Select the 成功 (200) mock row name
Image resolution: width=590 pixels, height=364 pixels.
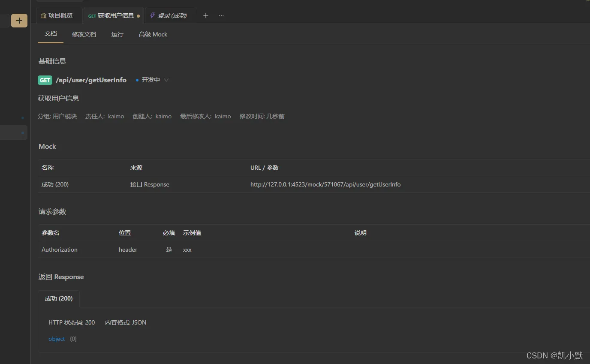point(55,184)
